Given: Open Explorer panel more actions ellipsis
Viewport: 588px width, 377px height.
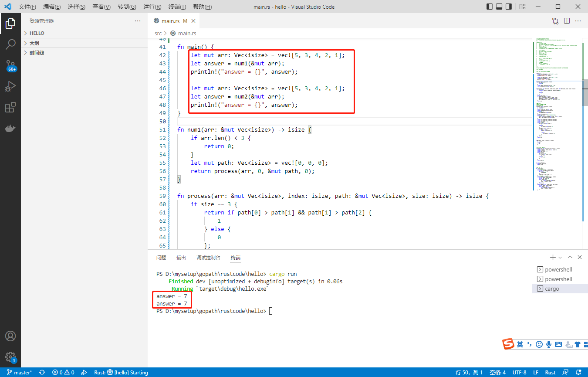Looking at the screenshot, I should [138, 21].
